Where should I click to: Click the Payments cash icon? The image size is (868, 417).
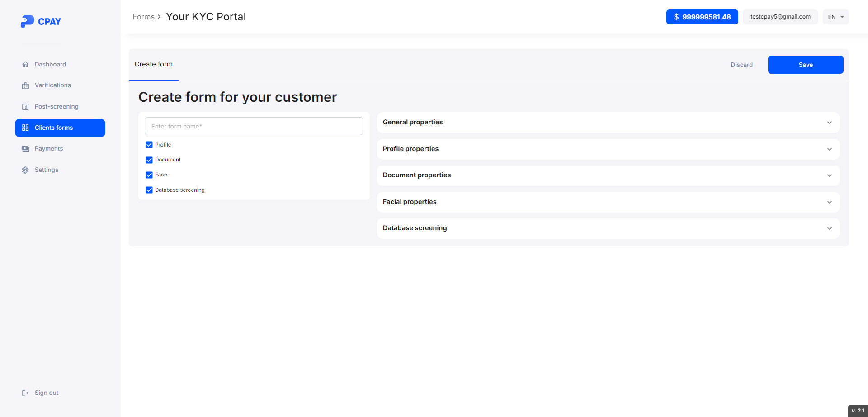[x=25, y=149]
